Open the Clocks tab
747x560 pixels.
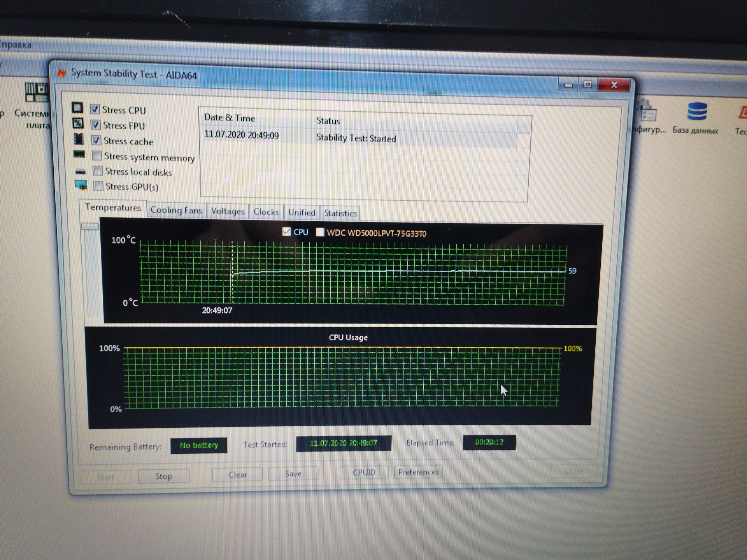(x=266, y=212)
